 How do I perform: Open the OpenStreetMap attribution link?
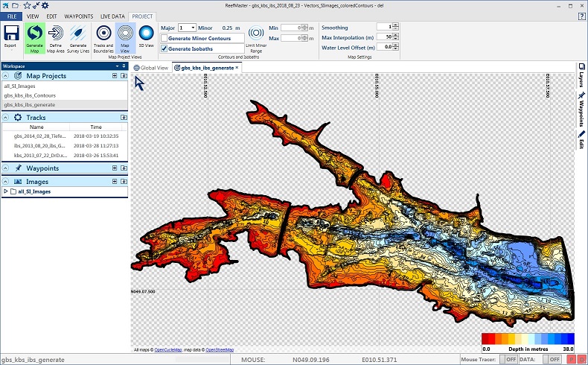pyautogui.click(x=220, y=349)
